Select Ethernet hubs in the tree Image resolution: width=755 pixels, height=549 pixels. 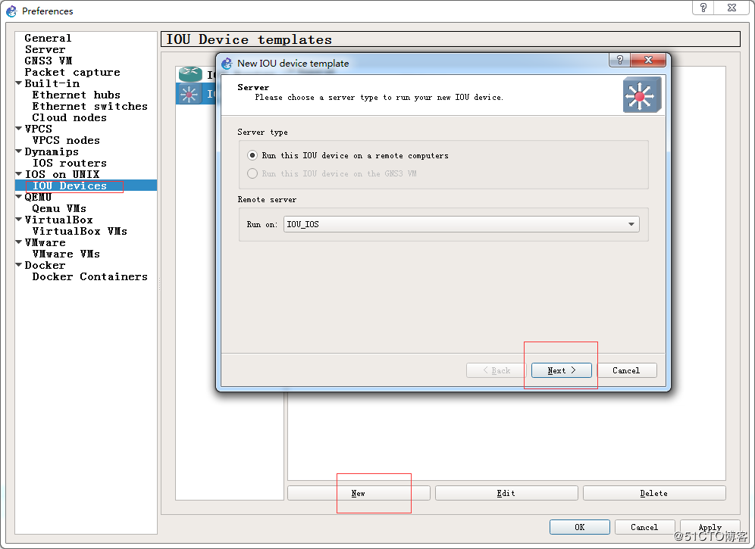click(x=76, y=95)
